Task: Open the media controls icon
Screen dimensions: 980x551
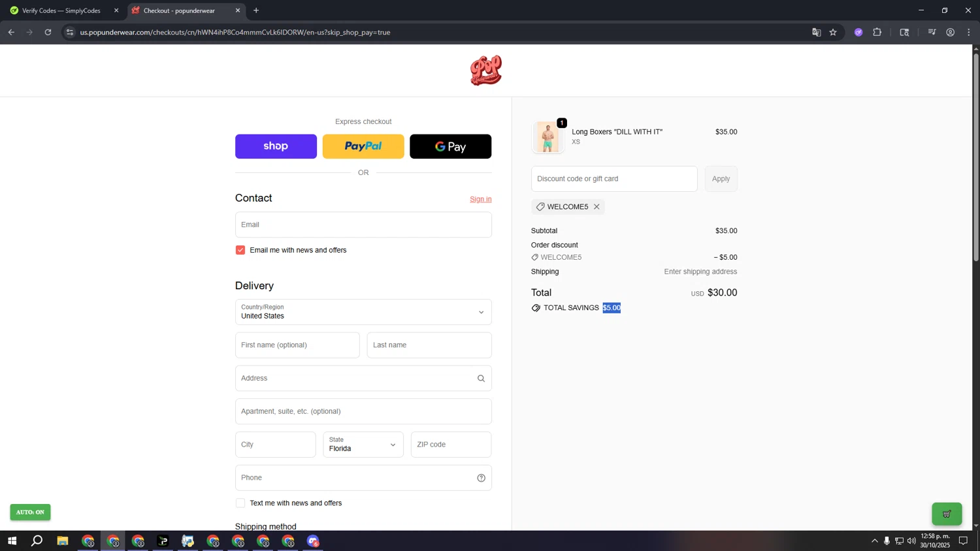Action: tap(932, 32)
